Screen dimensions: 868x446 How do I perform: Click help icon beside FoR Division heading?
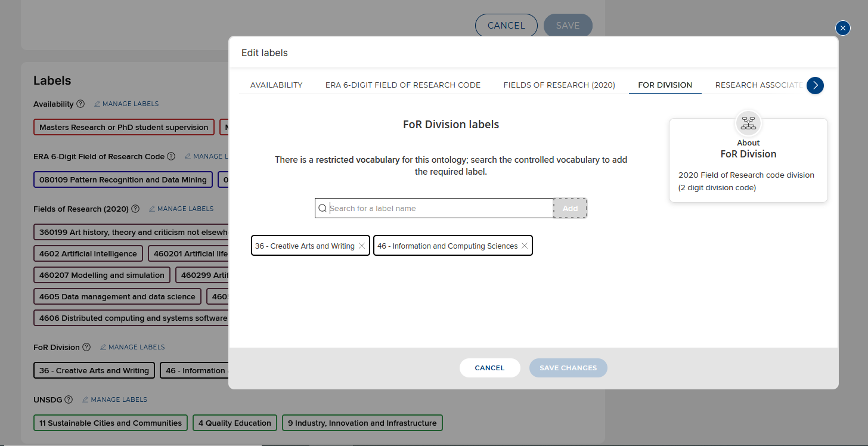tap(86, 347)
